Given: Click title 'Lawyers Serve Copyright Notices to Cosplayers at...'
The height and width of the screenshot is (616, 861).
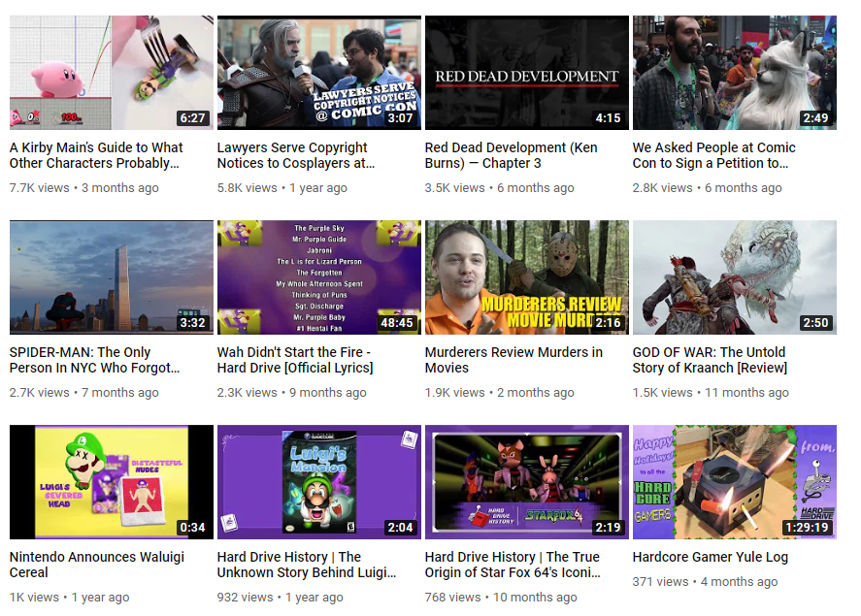Looking at the screenshot, I should tap(296, 155).
